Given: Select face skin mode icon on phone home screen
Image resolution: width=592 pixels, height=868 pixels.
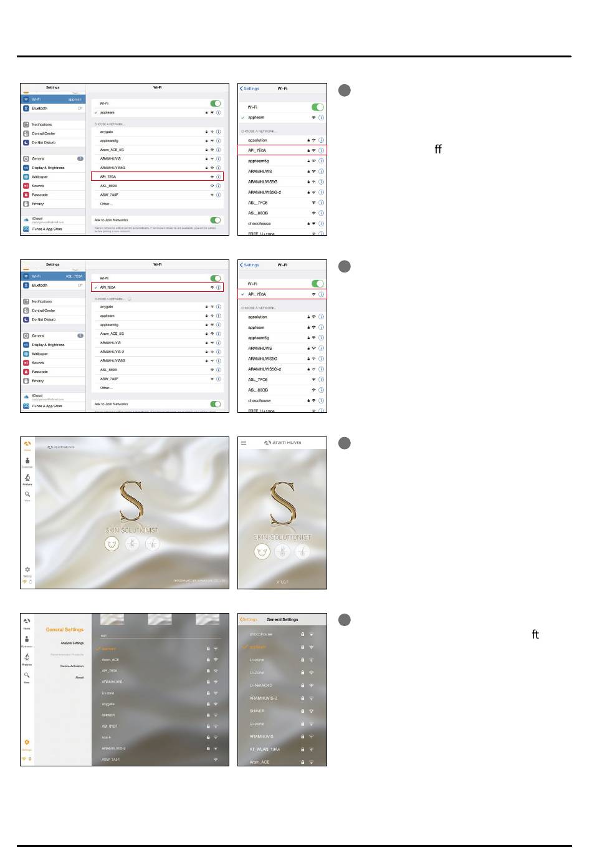Looking at the screenshot, I should [262, 551].
